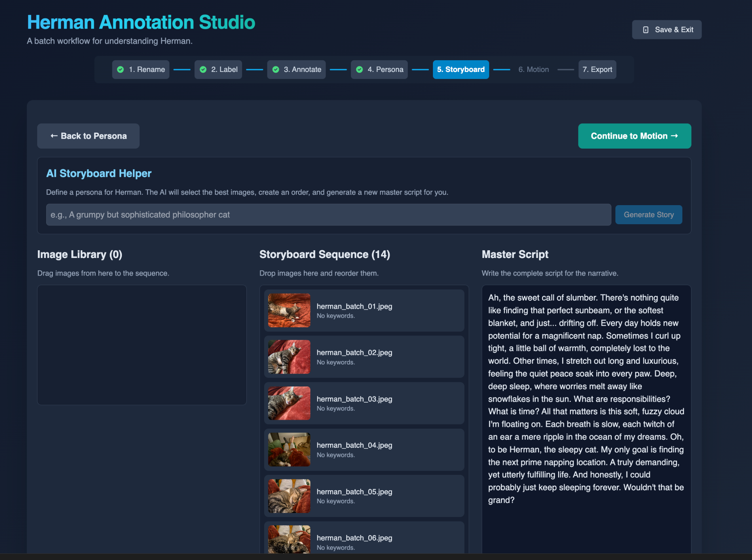Click Continue to Motion button
752x560 pixels.
coord(634,136)
